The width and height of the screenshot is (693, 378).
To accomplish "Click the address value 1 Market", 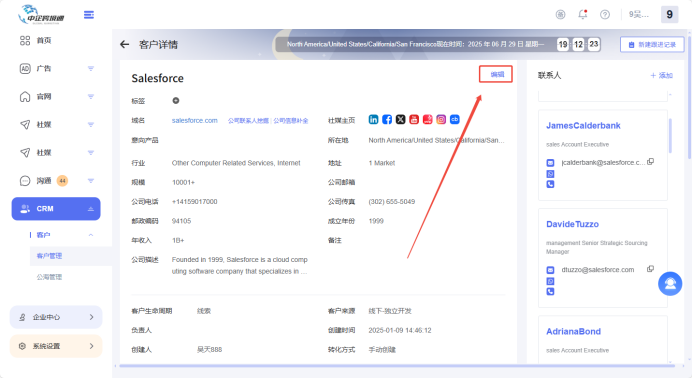I will 382,163.
